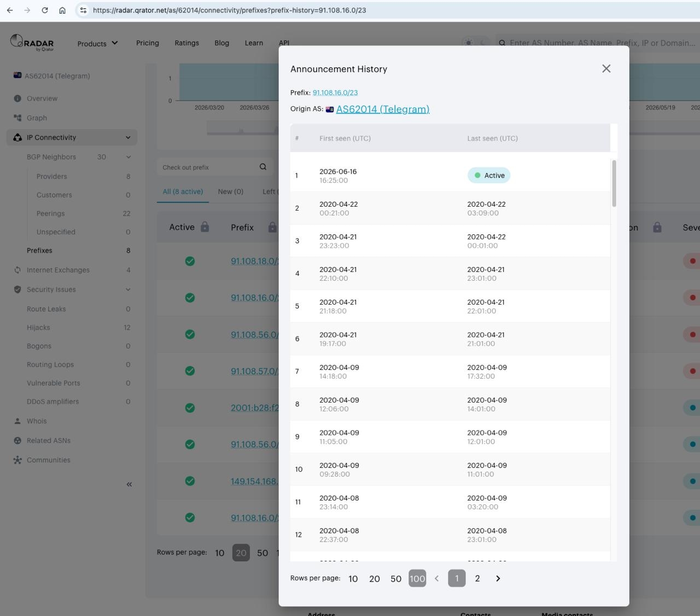This screenshot has width=700, height=616.
Task: Select 100 rows per page in dialog
Action: tap(417, 578)
